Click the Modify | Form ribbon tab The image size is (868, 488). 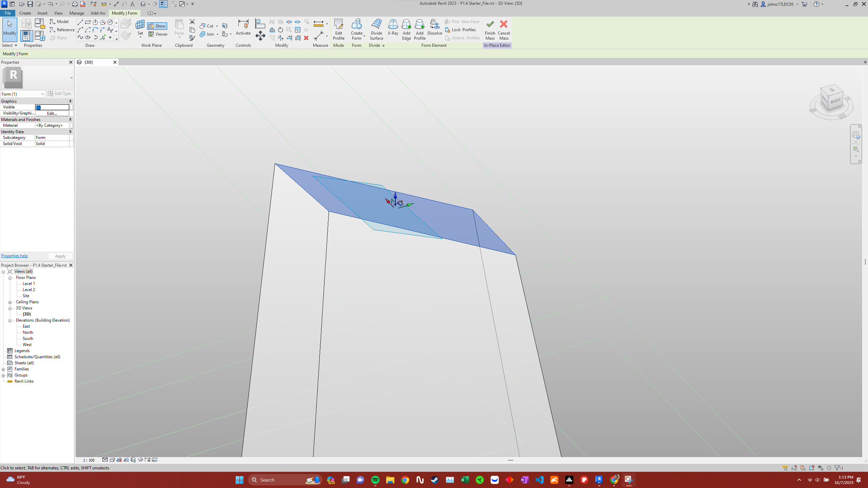click(x=124, y=13)
